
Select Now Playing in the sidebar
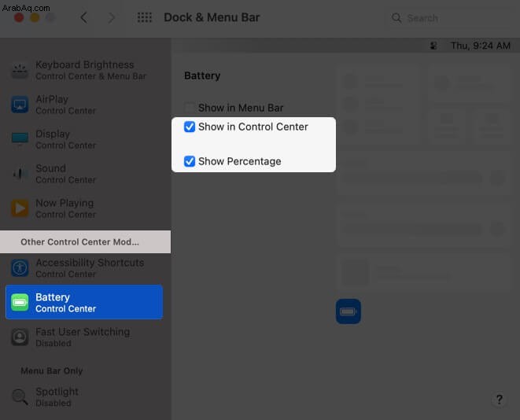click(x=85, y=208)
